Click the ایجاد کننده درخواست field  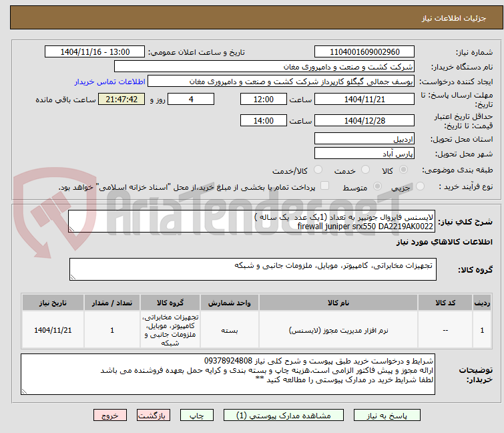[281, 82]
